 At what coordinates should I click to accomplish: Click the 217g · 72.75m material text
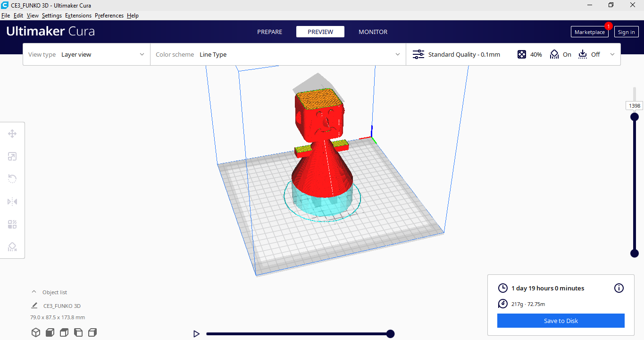point(528,304)
